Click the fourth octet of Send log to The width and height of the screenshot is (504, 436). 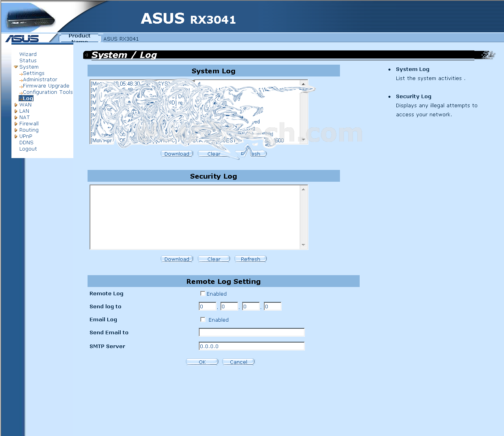point(273,306)
